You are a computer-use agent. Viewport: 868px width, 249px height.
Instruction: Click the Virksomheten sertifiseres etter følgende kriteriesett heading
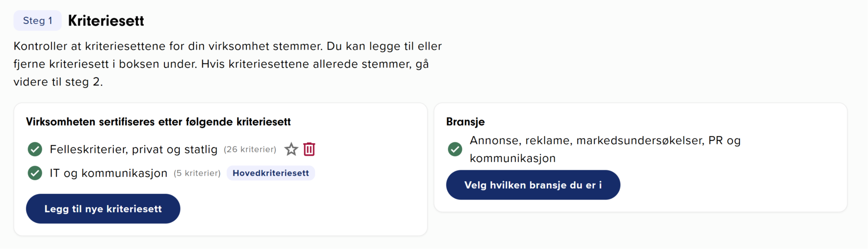pyautogui.click(x=158, y=121)
